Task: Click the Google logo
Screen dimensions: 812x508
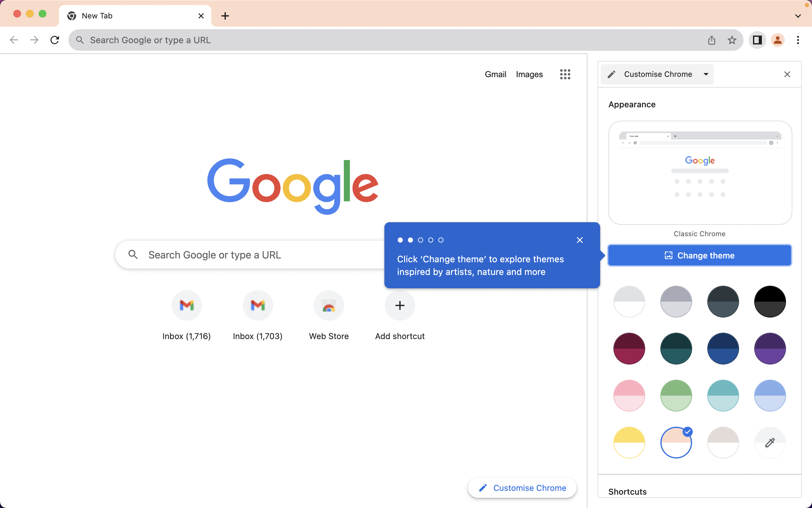Action: tap(292, 186)
